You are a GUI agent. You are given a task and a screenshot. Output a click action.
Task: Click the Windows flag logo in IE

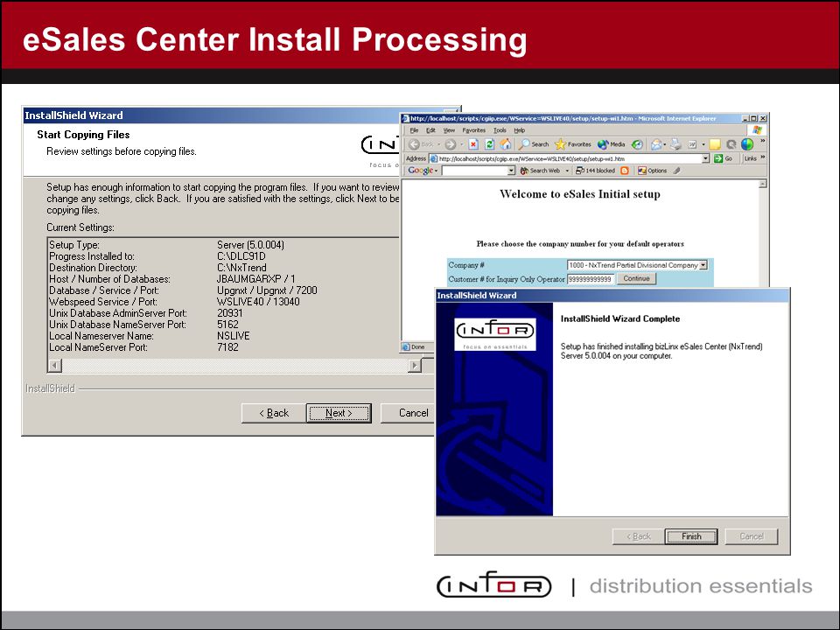[757, 130]
